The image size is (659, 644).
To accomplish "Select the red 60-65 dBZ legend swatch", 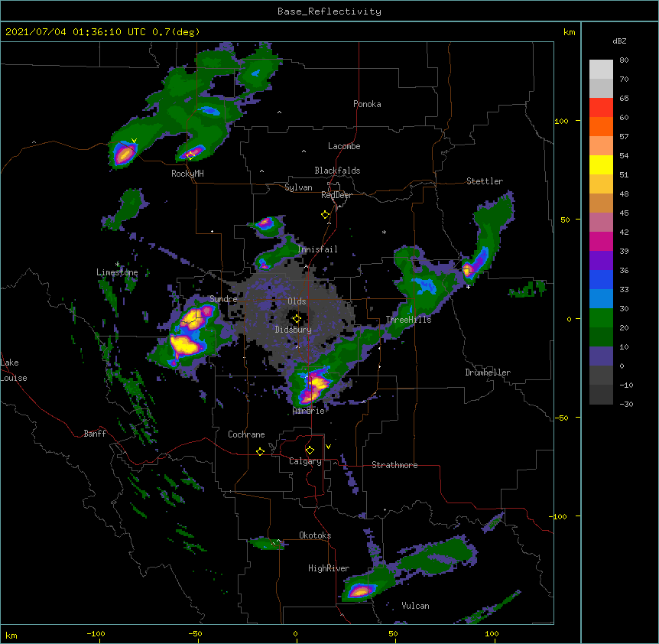I will 601,107.
